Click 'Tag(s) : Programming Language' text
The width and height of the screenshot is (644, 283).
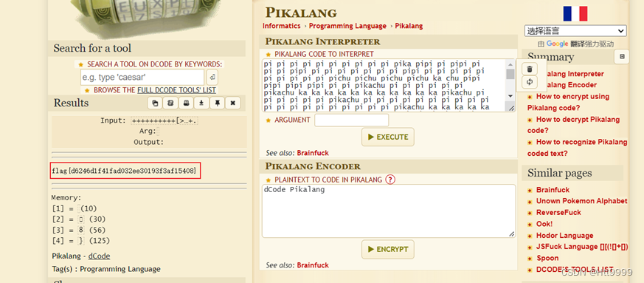tap(106, 269)
